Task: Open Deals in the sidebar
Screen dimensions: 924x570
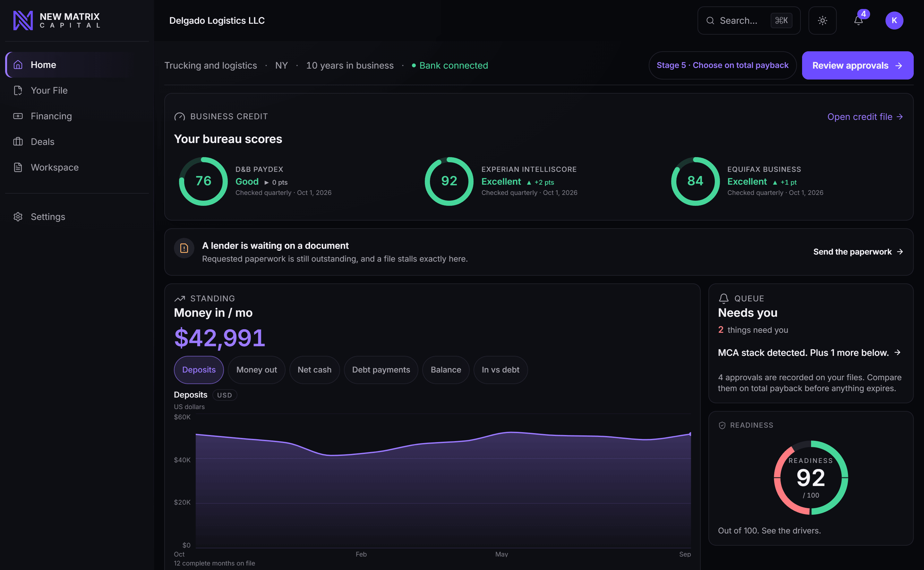Action: point(77,142)
